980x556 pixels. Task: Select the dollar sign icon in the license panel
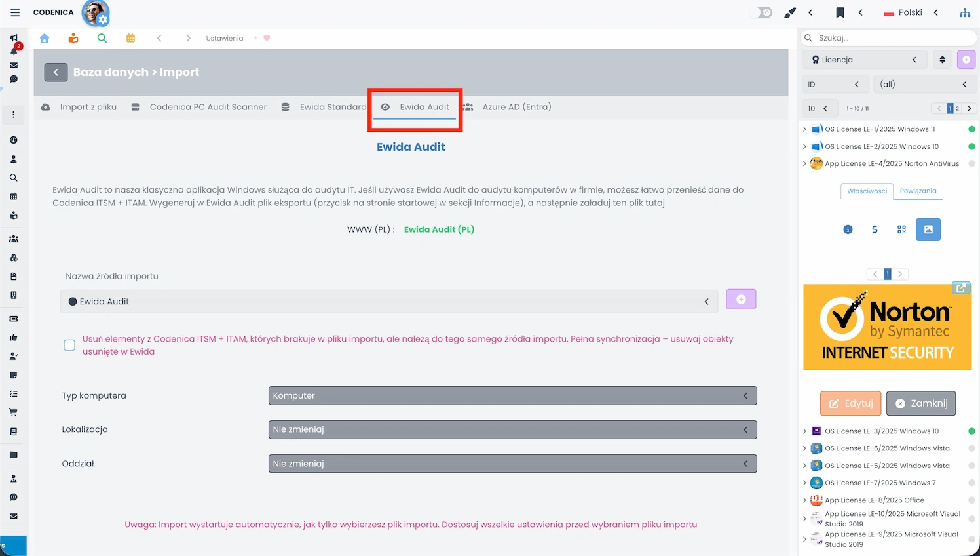[875, 229]
